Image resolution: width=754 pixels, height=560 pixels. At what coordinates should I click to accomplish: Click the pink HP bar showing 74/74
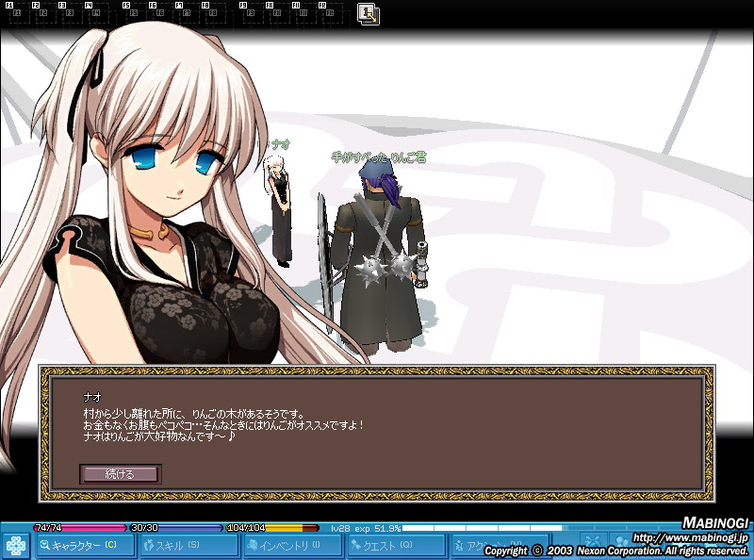(79, 528)
